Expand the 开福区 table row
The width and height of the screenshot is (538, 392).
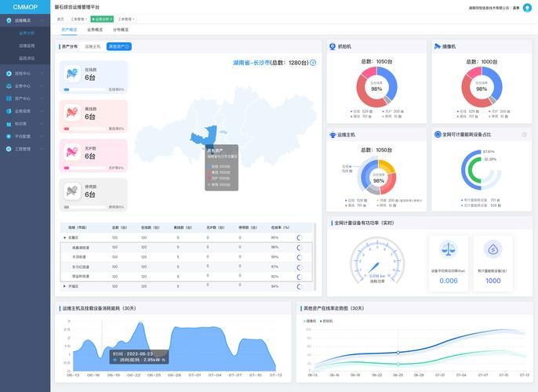(64, 286)
